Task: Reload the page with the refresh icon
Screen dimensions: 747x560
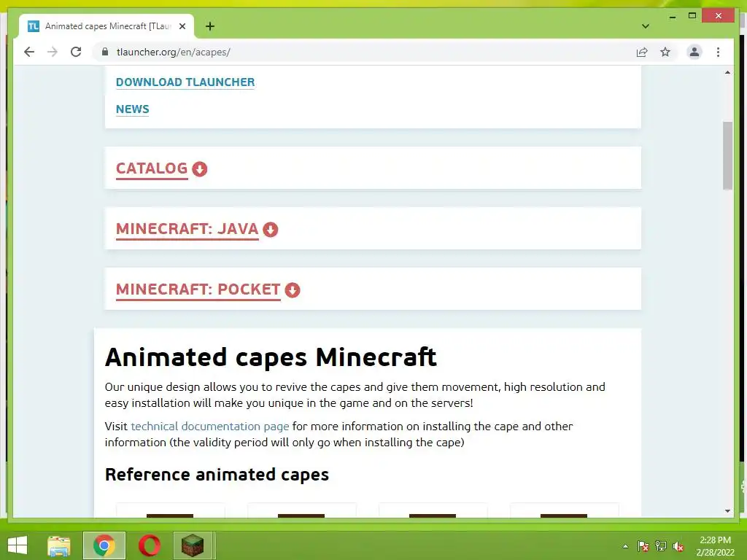Action: 76,52
